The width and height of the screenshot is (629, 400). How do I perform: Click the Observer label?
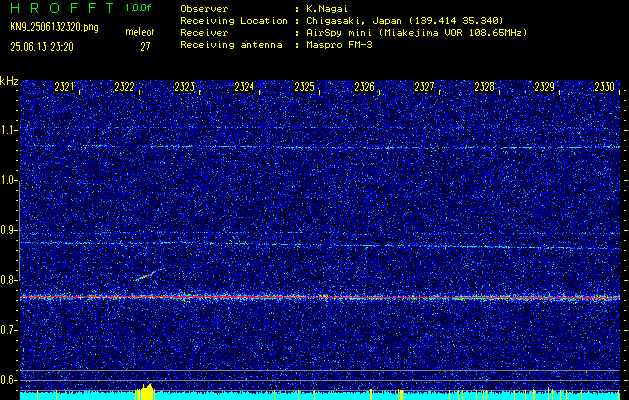[204, 8]
